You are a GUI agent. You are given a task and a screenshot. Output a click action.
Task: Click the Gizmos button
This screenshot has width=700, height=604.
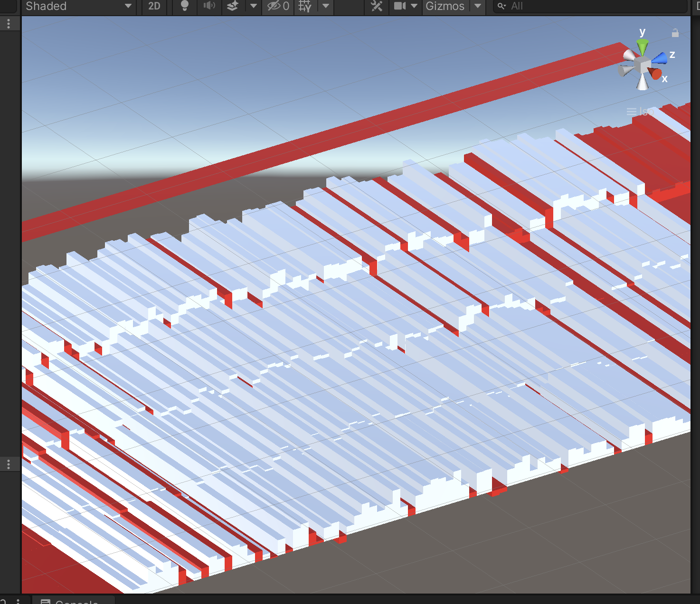(445, 6)
